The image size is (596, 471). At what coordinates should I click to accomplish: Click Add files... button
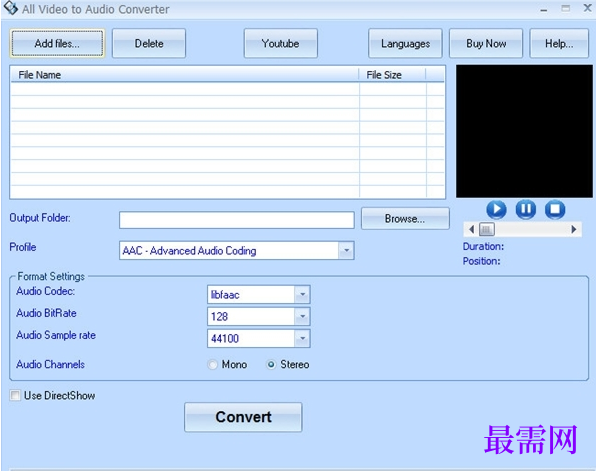57,43
